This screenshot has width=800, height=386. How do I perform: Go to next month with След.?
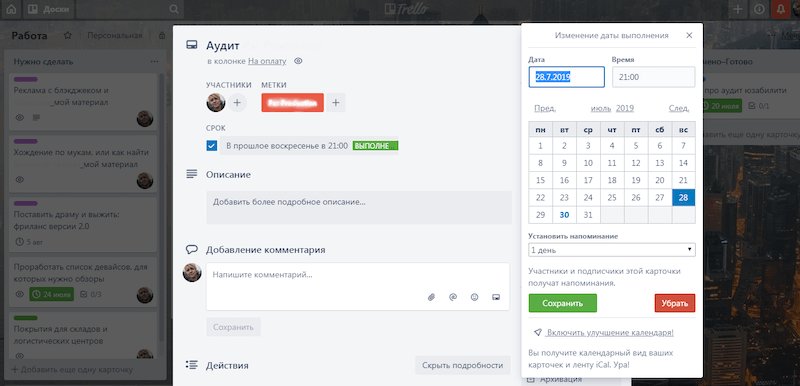point(679,108)
